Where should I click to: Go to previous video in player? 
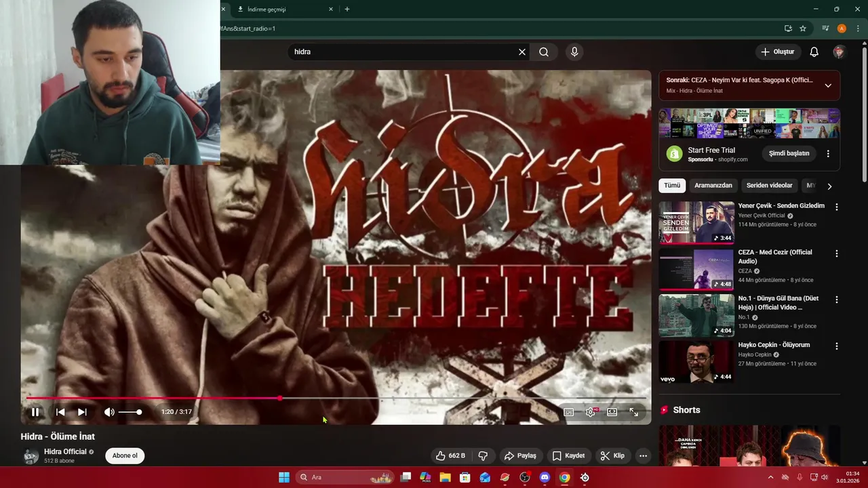[x=60, y=411]
